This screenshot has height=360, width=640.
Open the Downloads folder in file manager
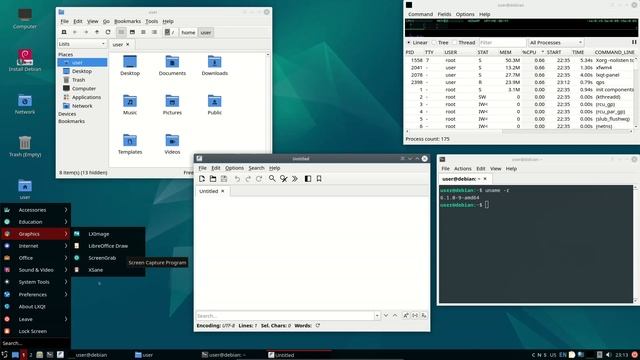coord(215,66)
